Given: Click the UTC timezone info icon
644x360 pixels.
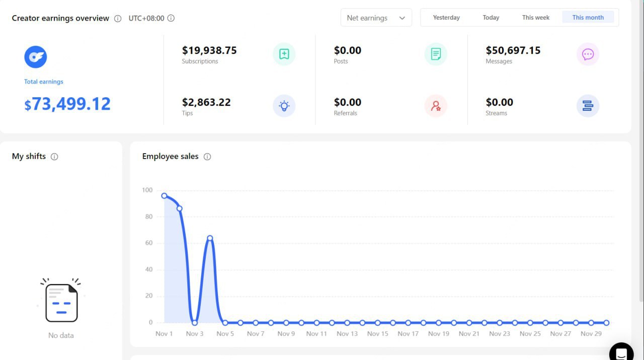Looking at the screenshot, I should click(170, 18).
